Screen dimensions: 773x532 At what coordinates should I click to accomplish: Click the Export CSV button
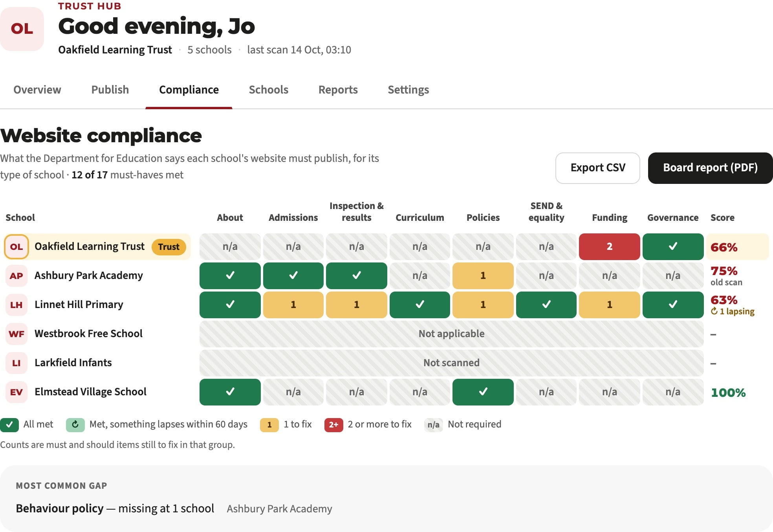598,168
